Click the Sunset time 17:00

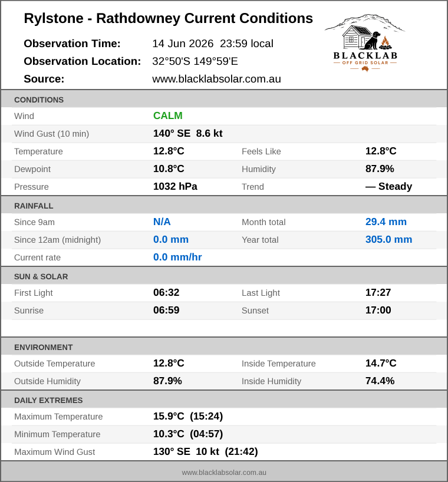[378, 310]
